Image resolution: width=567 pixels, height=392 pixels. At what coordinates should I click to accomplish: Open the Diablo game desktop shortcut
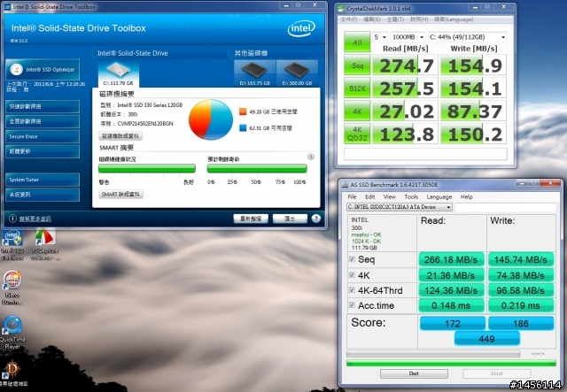tap(12, 373)
